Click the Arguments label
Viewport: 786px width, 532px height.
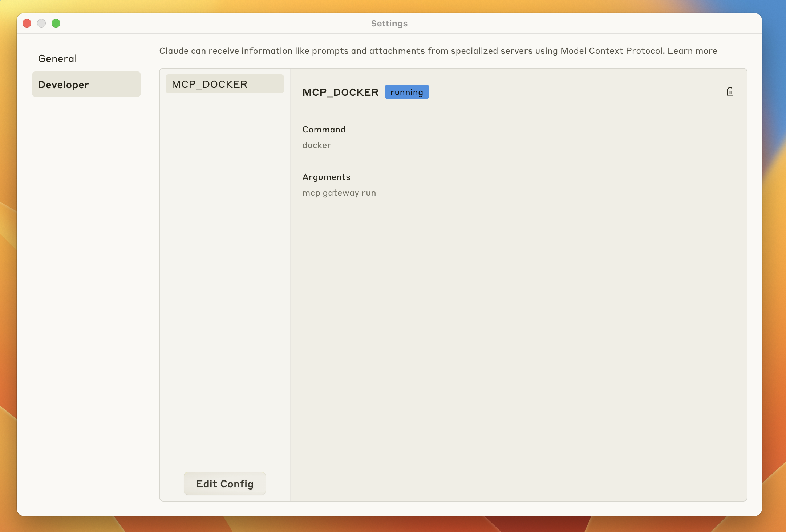[326, 177]
